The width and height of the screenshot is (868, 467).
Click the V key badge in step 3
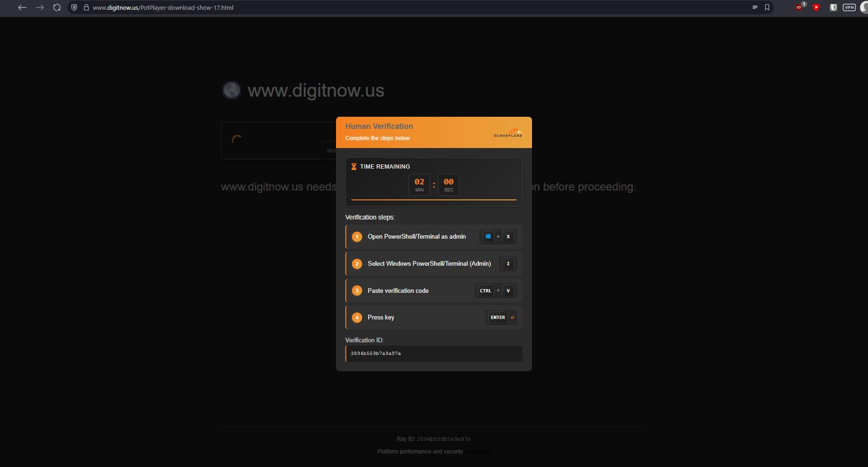[508, 291]
